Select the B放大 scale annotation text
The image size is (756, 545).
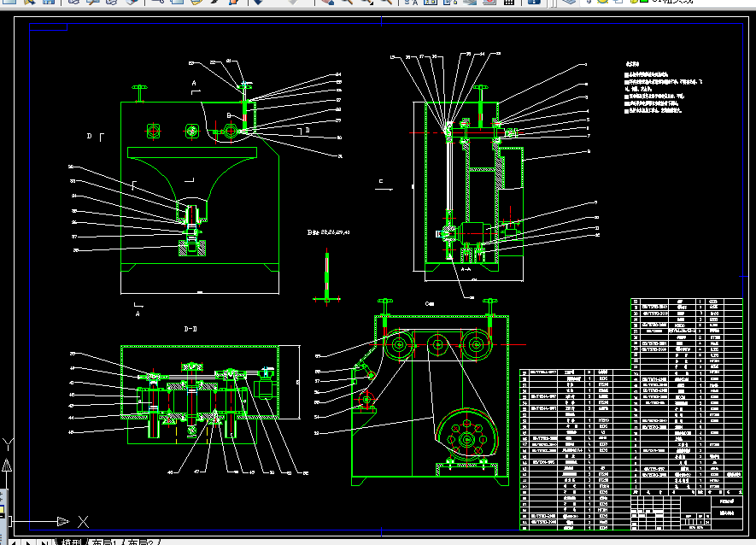point(328,232)
